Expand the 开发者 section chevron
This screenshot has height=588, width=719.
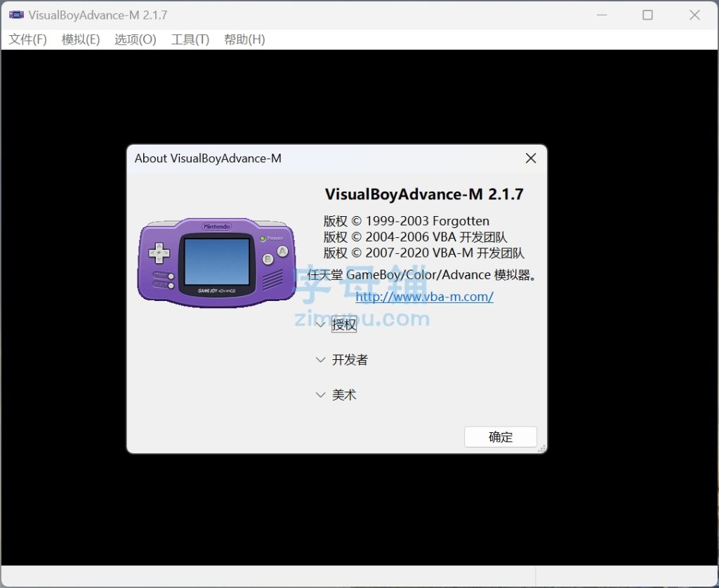(x=320, y=360)
